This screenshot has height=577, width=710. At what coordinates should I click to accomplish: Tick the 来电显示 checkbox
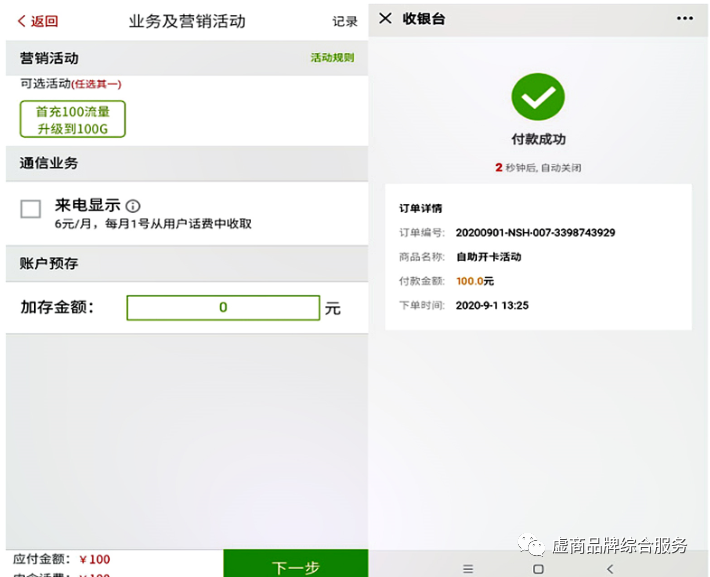[x=31, y=208]
